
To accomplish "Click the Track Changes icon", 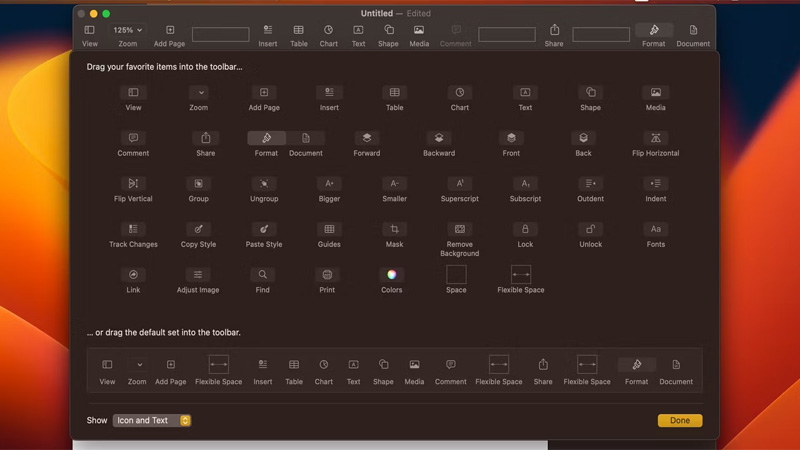I will click(x=133, y=229).
